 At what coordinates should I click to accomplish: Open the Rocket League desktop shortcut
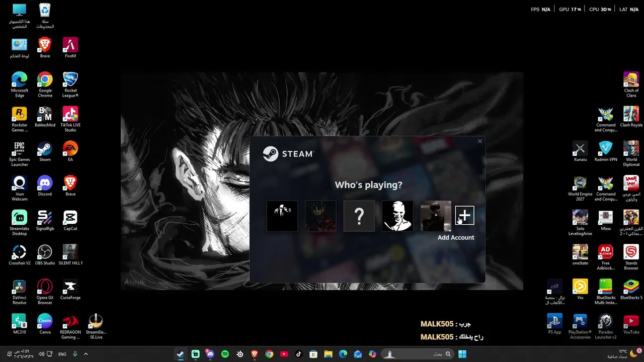(x=70, y=84)
